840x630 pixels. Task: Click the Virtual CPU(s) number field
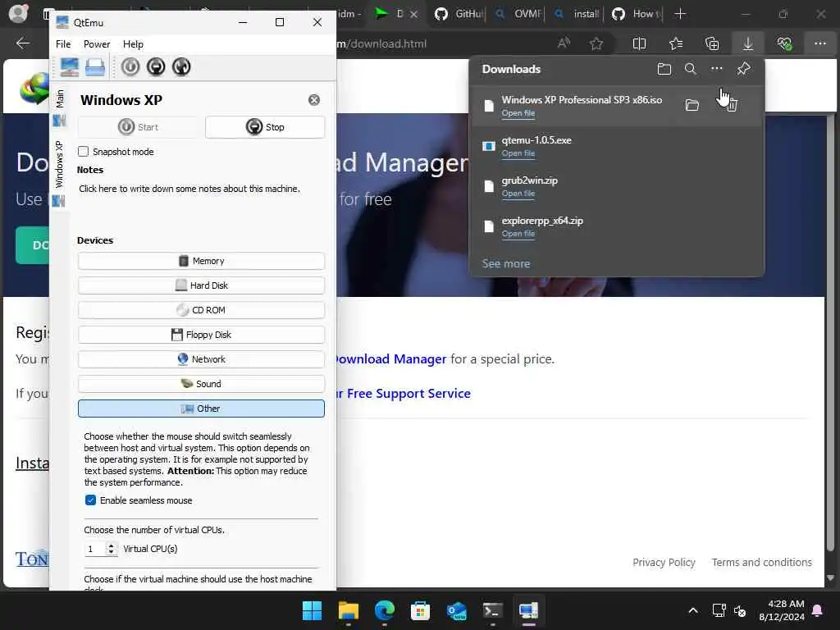pos(95,549)
